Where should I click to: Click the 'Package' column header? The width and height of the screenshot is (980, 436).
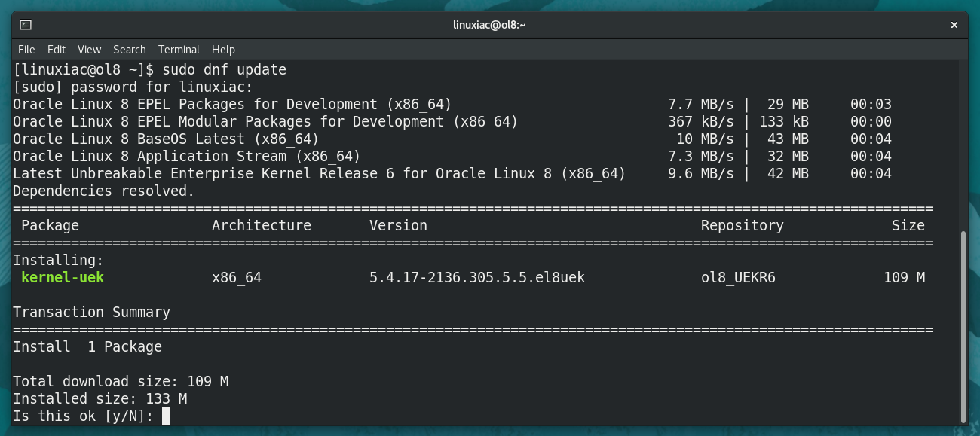(50, 226)
